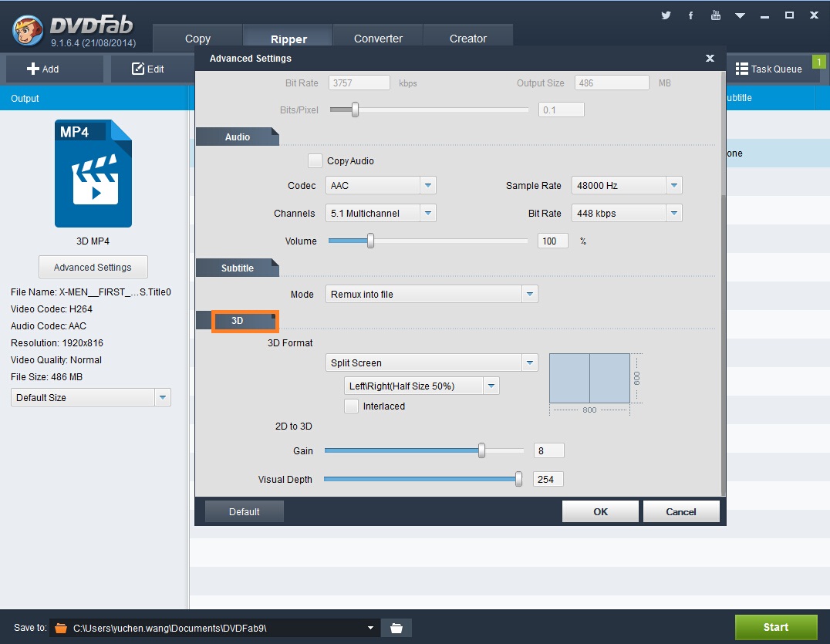Viewport: 830px width, 644px height.
Task: Open the audio Codec AAC dropdown
Action: (380, 185)
